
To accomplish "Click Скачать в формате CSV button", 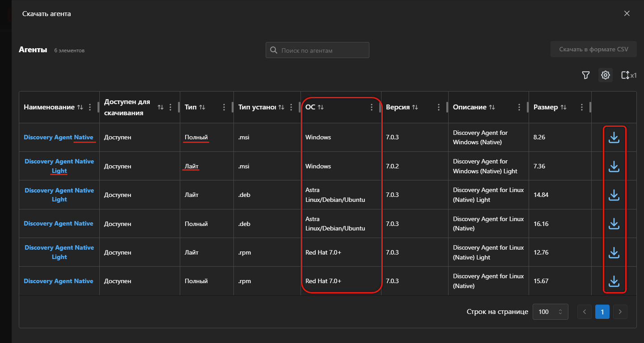I will coord(593,49).
